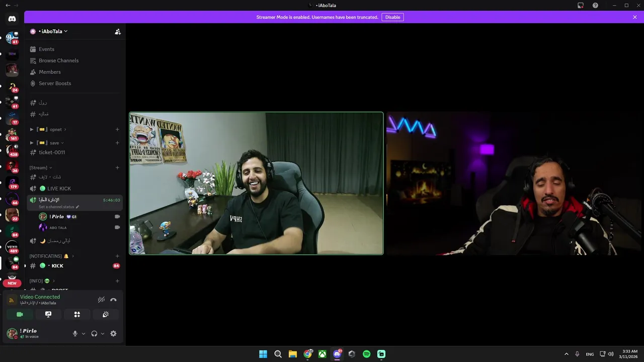
Task: Toggle noise suppression
Action: click(x=101, y=300)
